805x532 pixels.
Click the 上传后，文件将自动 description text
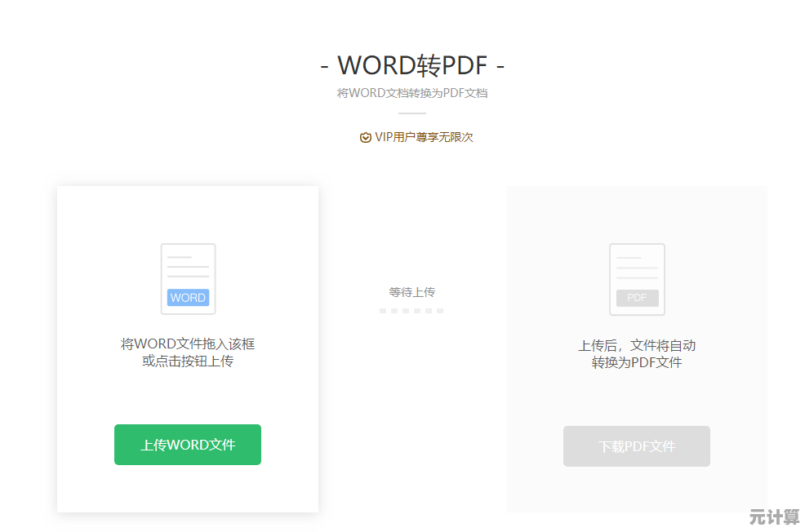point(637,345)
